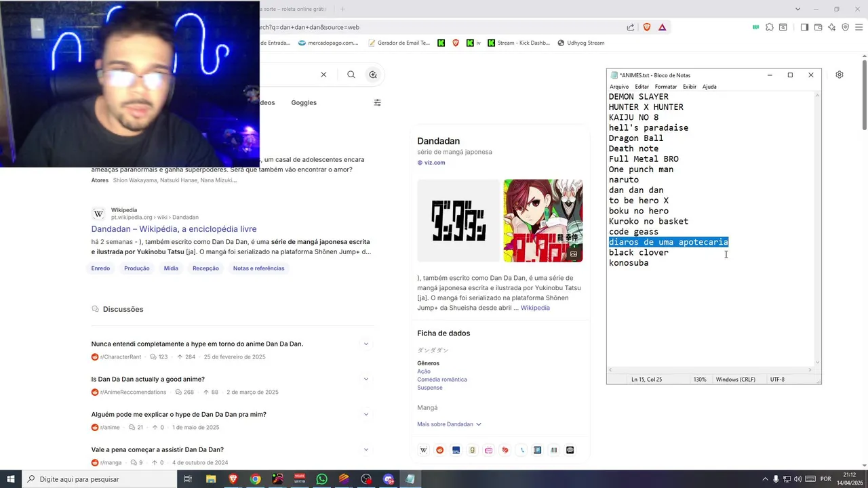
Task: Click microphone icon in system tray
Action: click(x=776, y=479)
